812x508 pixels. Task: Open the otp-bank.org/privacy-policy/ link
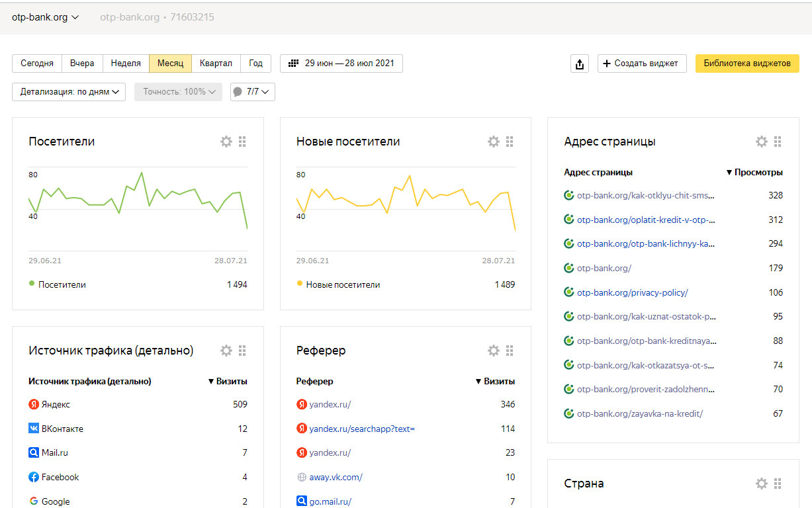[632, 292]
